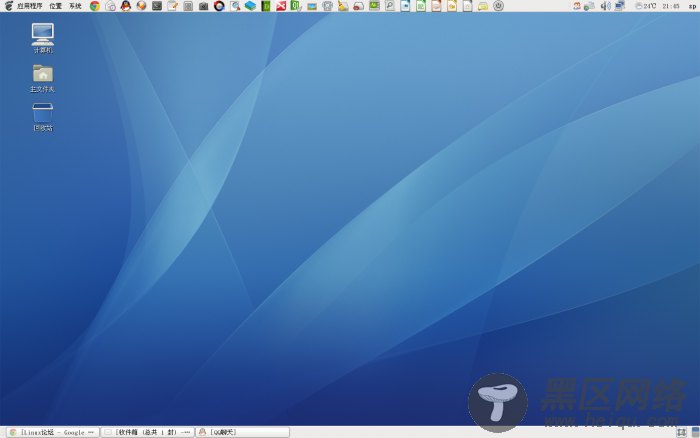The height and width of the screenshot is (438, 700).
Task: Launch the camera screenshot tool
Action: pos(204,6)
